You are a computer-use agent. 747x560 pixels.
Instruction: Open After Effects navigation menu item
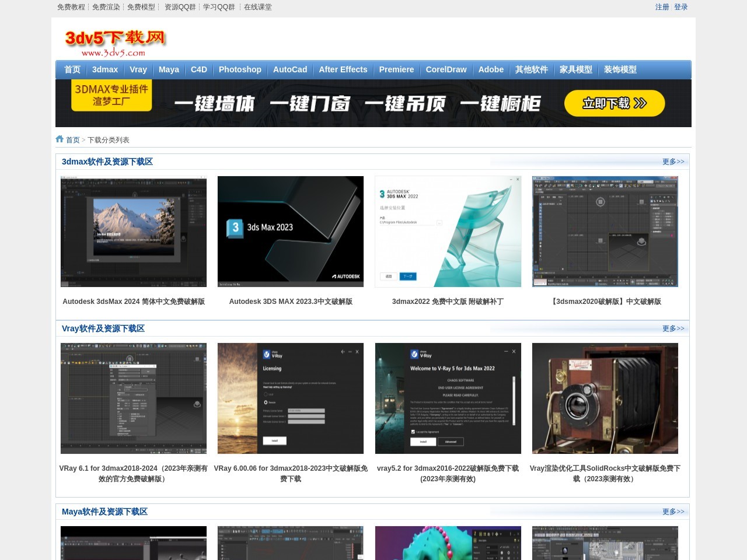[x=343, y=69]
